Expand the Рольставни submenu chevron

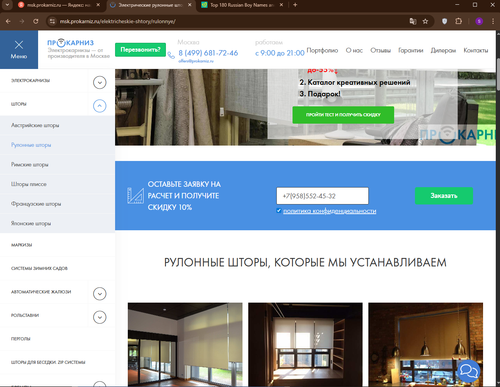tap(99, 317)
